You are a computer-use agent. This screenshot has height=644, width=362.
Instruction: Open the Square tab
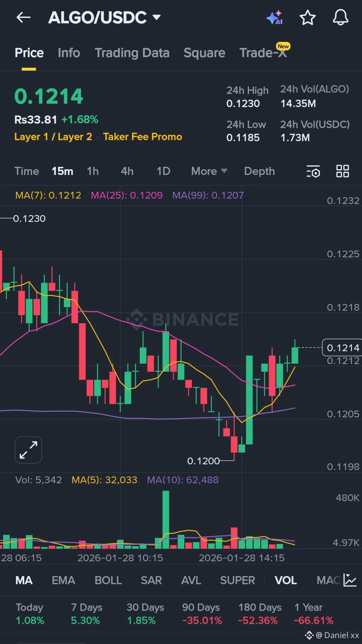pos(204,53)
